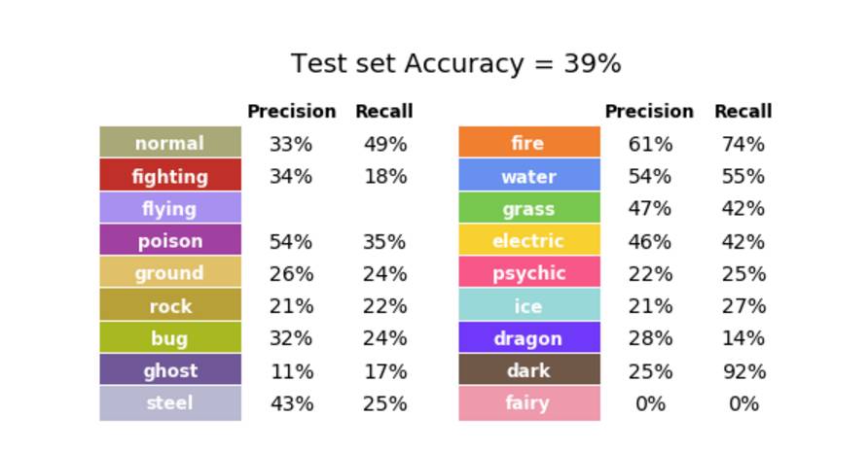The image size is (868, 452).
Task: Click the dark recall value 92%
Action: (x=743, y=371)
